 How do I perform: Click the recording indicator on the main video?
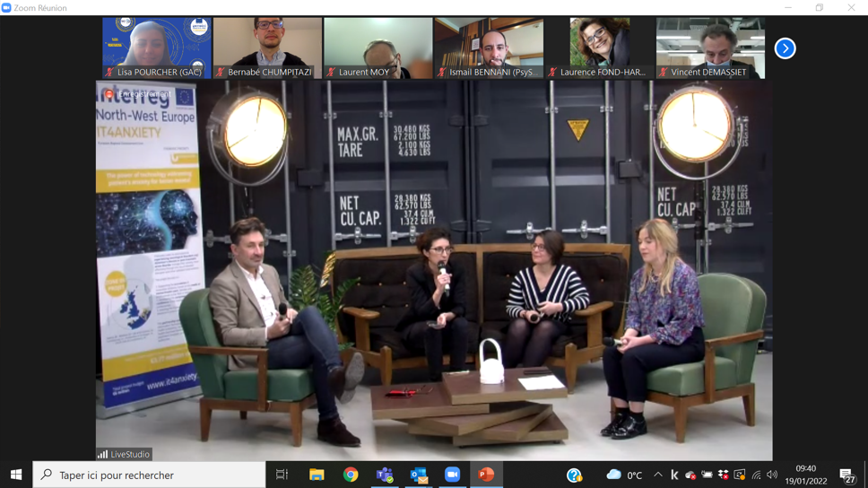[137, 93]
